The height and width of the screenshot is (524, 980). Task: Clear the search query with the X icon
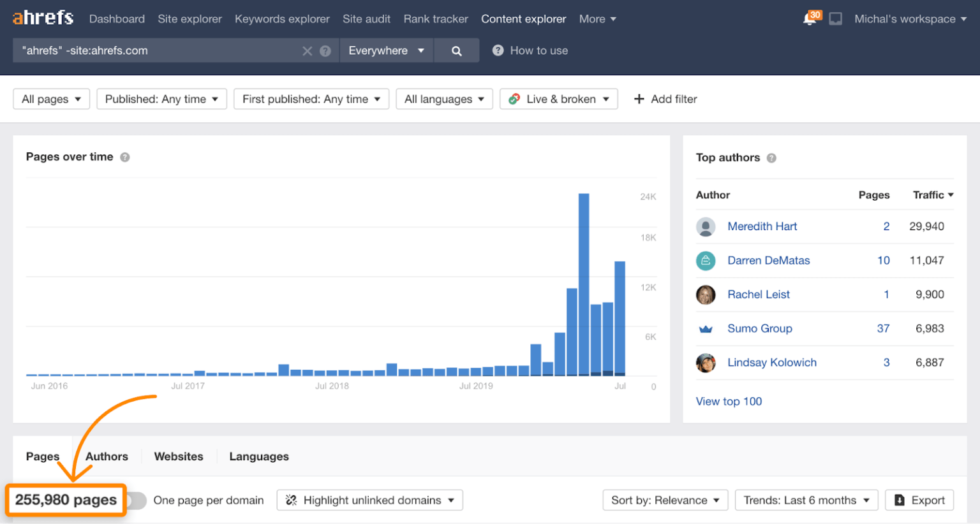coord(308,51)
